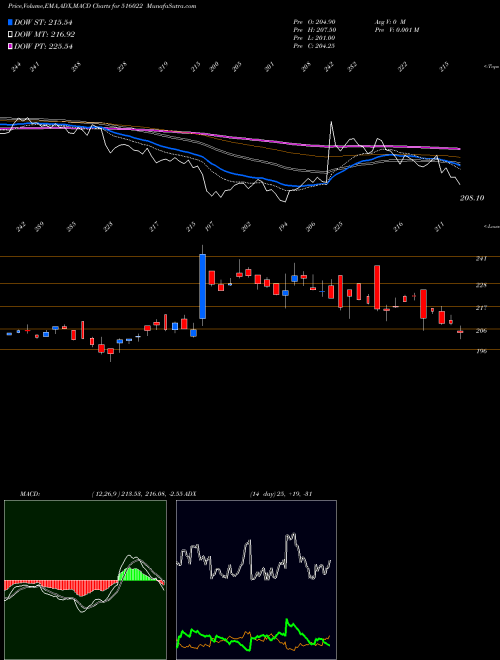Click the 'MACD:' indicator label

tap(30, 494)
